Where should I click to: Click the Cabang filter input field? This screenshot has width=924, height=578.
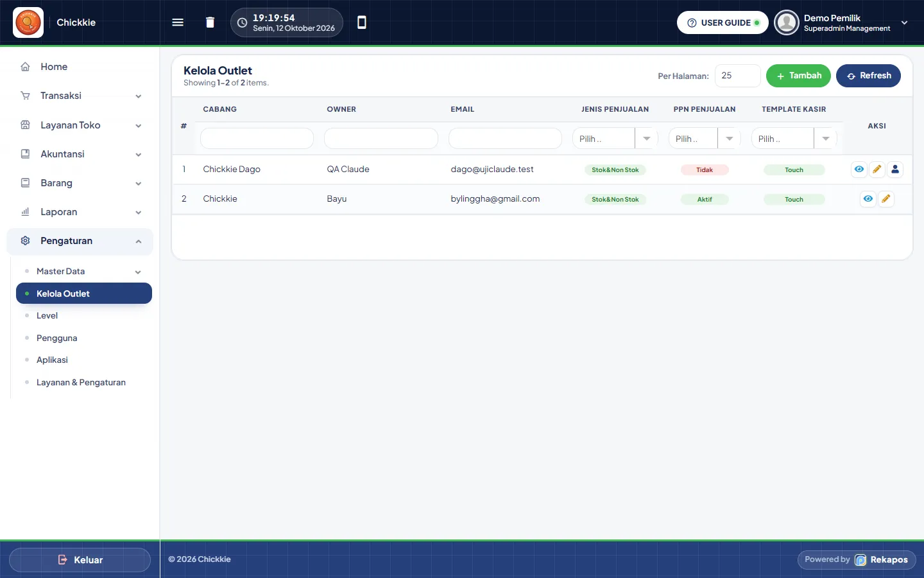257,139
